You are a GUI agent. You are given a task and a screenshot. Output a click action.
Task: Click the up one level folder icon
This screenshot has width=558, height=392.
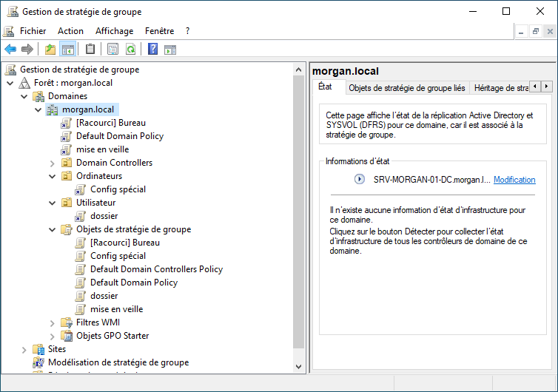50,50
